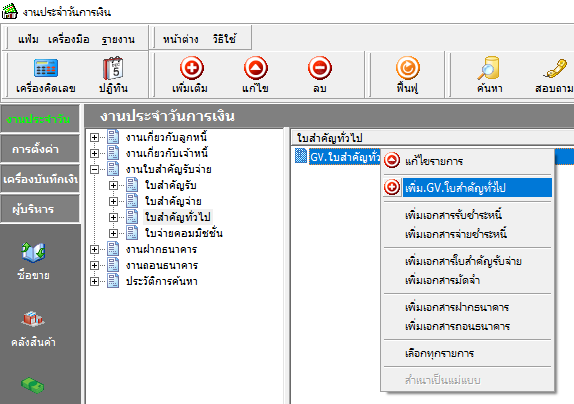The width and height of the screenshot is (574, 404).
Task: Collapse the งานใบสำคัญรับจ่าย tree node
Action: coord(94,169)
